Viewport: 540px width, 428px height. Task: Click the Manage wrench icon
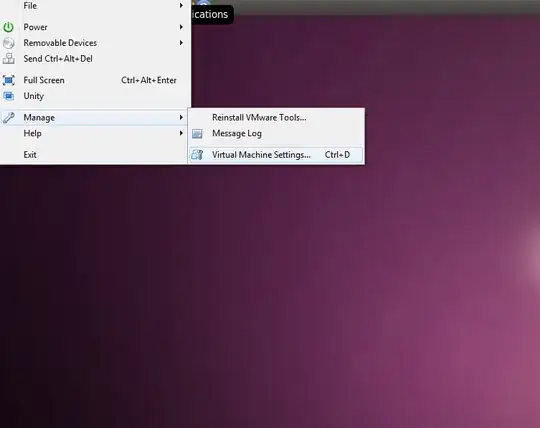8,118
